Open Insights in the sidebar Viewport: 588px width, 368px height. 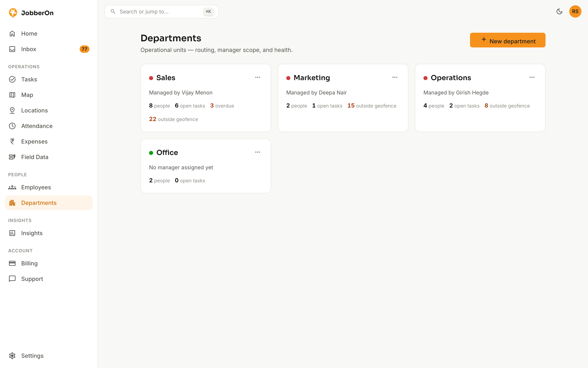pos(49,233)
